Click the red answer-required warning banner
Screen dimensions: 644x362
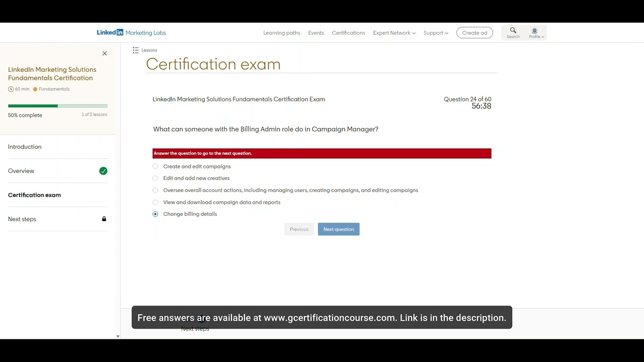pos(322,153)
